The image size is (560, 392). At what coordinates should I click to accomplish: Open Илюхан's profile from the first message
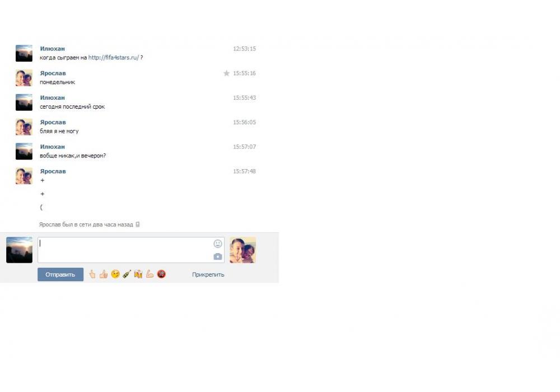click(52, 49)
